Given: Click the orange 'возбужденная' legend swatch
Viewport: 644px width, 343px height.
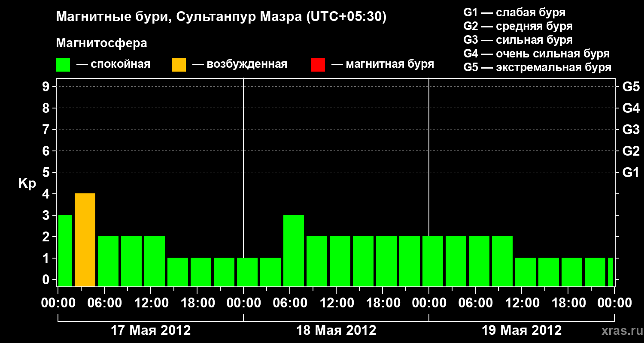Looking at the screenshot, I should pos(179,65).
